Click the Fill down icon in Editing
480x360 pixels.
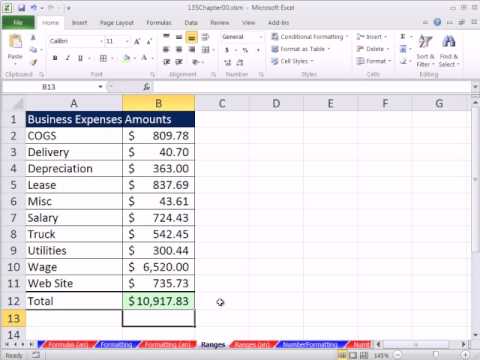tap(403, 49)
